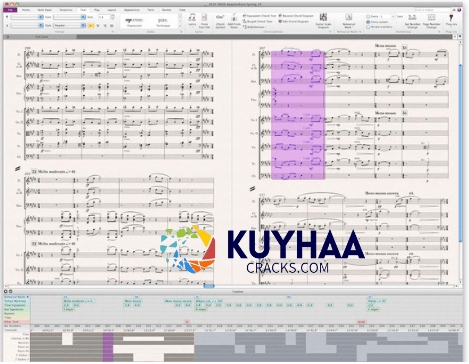469x364 pixels.
Task: Open the Style dropdown showing Regular
Action: 69,26
